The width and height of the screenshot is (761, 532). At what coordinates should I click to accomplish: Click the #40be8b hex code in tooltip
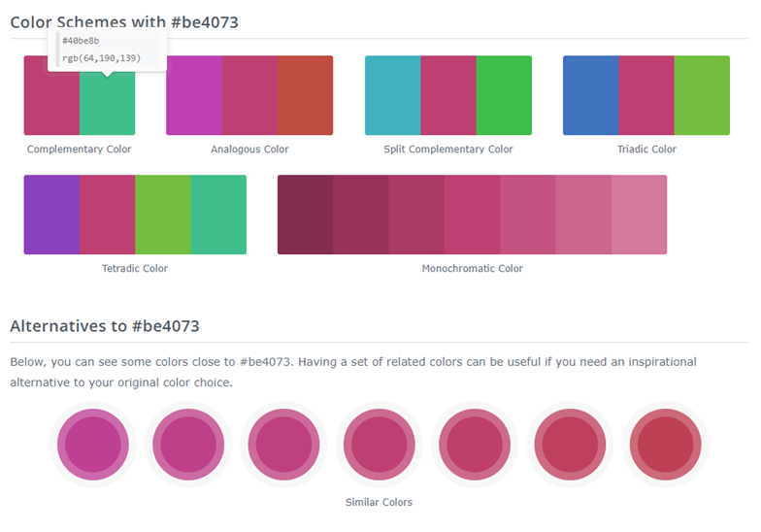point(81,41)
